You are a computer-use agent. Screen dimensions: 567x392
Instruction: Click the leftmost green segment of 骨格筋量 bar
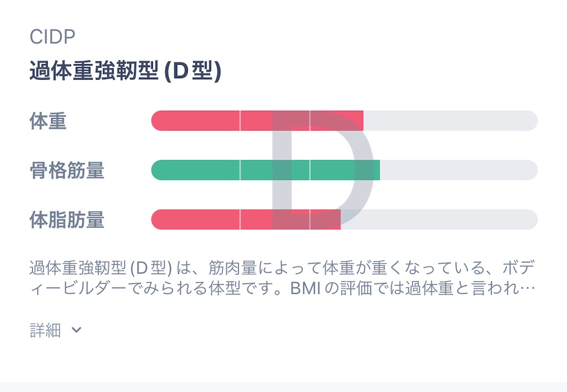pyautogui.click(x=195, y=170)
